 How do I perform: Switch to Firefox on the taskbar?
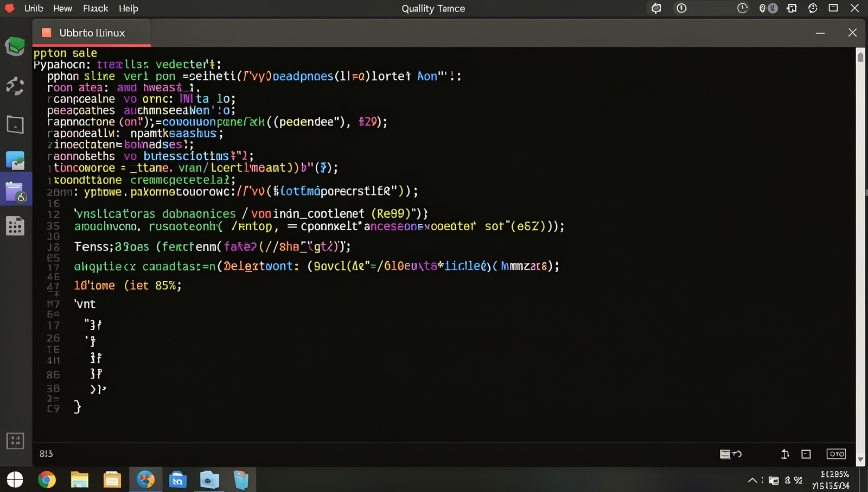[x=145, y=480]
